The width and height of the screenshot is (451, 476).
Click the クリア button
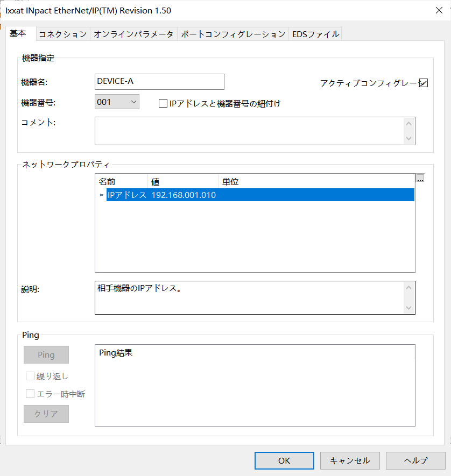pos(46,414)
